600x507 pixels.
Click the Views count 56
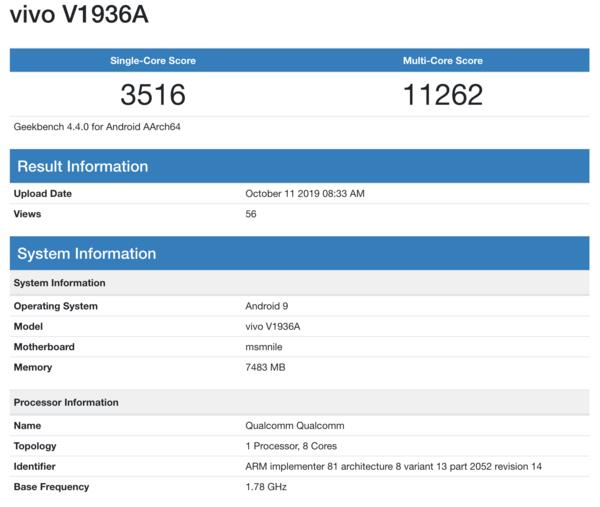(x=251, y=214)
